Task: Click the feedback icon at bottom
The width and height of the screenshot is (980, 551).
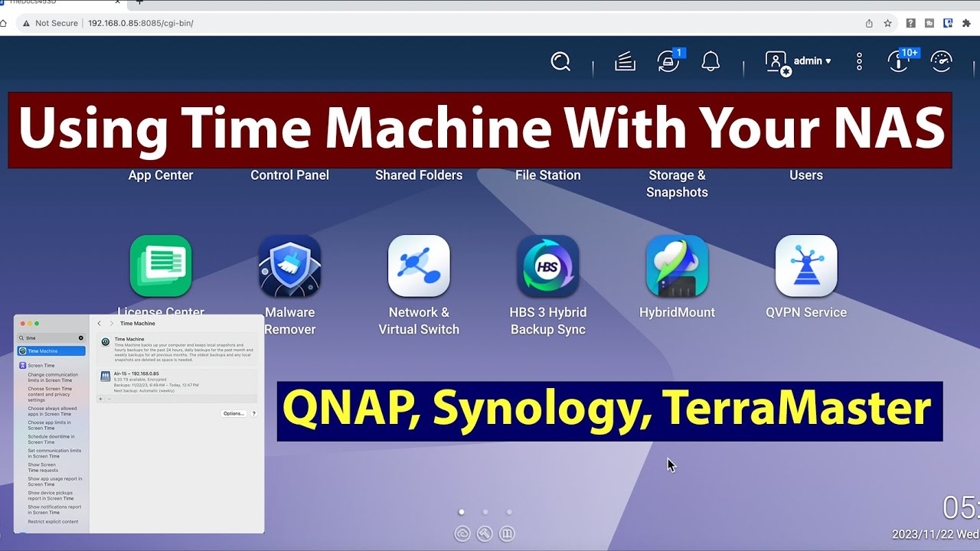Action: tap(507, 534)
